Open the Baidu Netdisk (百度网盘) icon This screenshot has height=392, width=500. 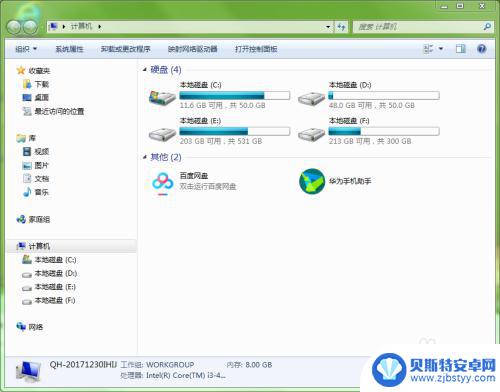(163, 183)
